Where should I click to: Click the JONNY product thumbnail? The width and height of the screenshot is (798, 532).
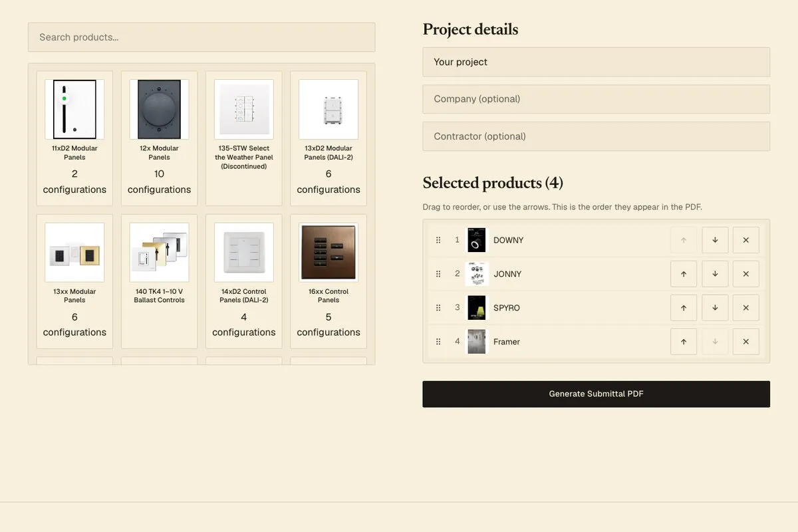477,274
